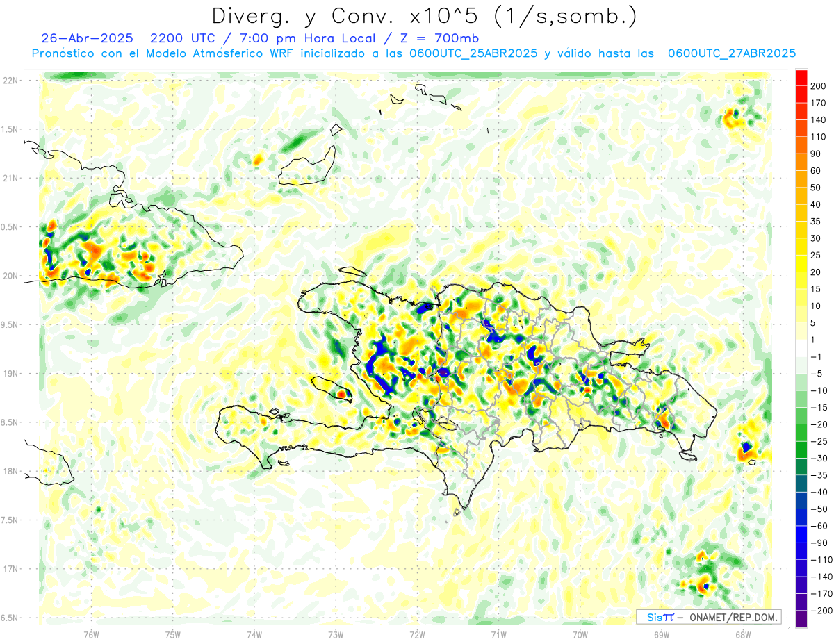Viewport: 834px width, 644px height.
Task: Click the white swatch between 1 and -1
Action: [x=801, y=348]
